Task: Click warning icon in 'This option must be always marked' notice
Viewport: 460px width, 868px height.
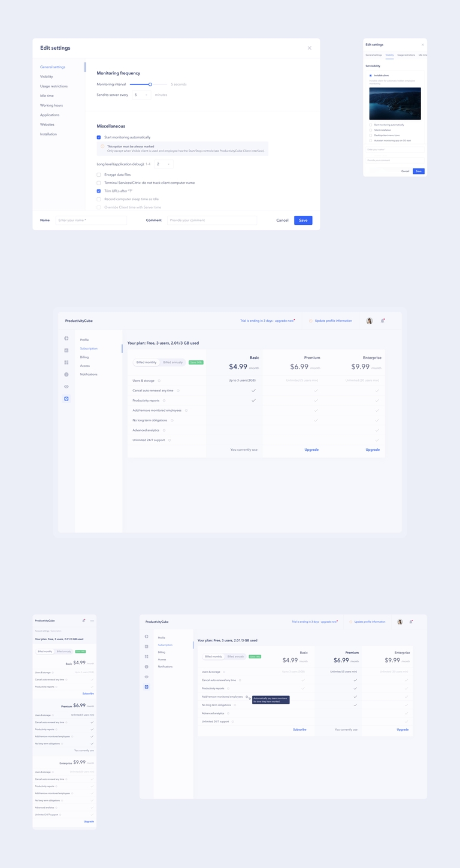Action: tap(102, 146)
